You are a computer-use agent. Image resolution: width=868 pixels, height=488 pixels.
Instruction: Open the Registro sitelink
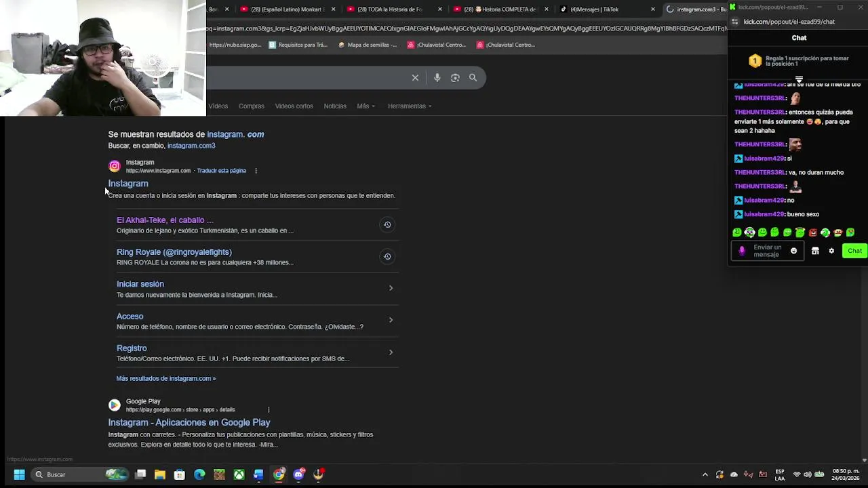point(132,348)
